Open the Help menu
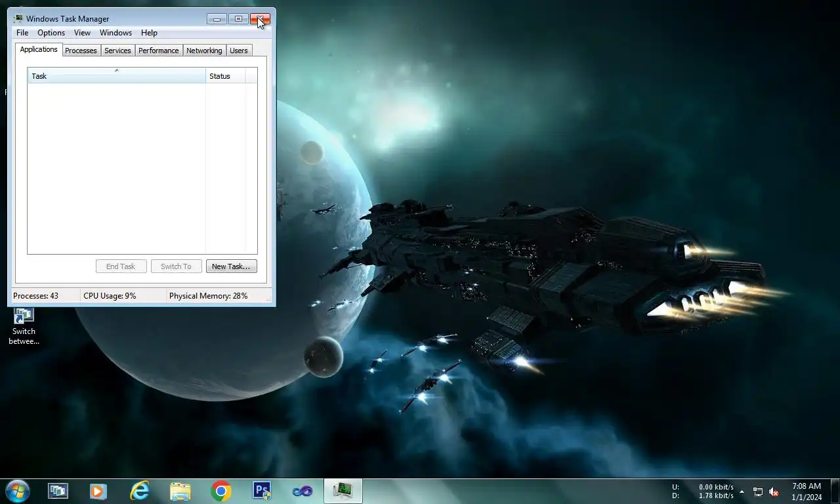 149,33
